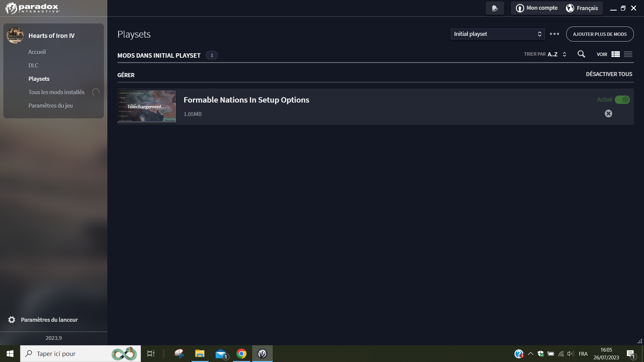The height and width of the screenshot is (362, 644).
Task: Open the mod search magnifier
Action: click(x=581, y=54)
